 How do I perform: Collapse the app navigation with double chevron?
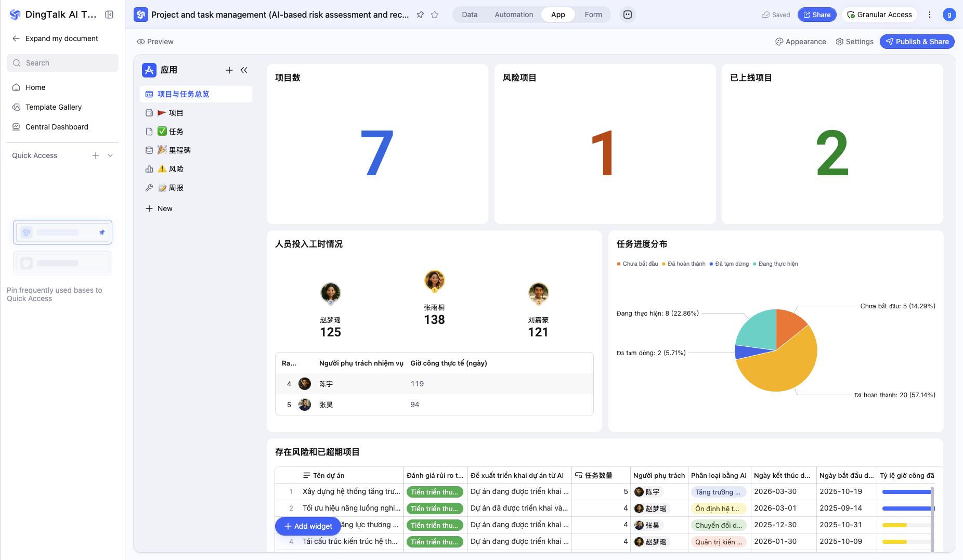pos(244,70)
